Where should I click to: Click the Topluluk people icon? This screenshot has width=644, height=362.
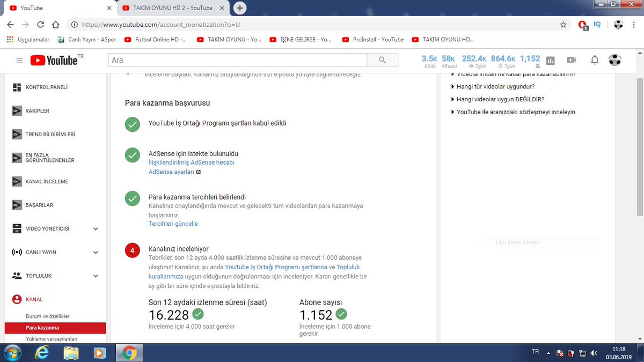tap(17, 276)
